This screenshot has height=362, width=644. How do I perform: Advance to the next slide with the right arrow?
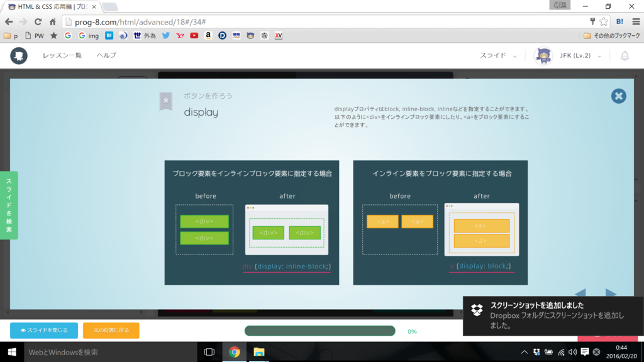611,293
